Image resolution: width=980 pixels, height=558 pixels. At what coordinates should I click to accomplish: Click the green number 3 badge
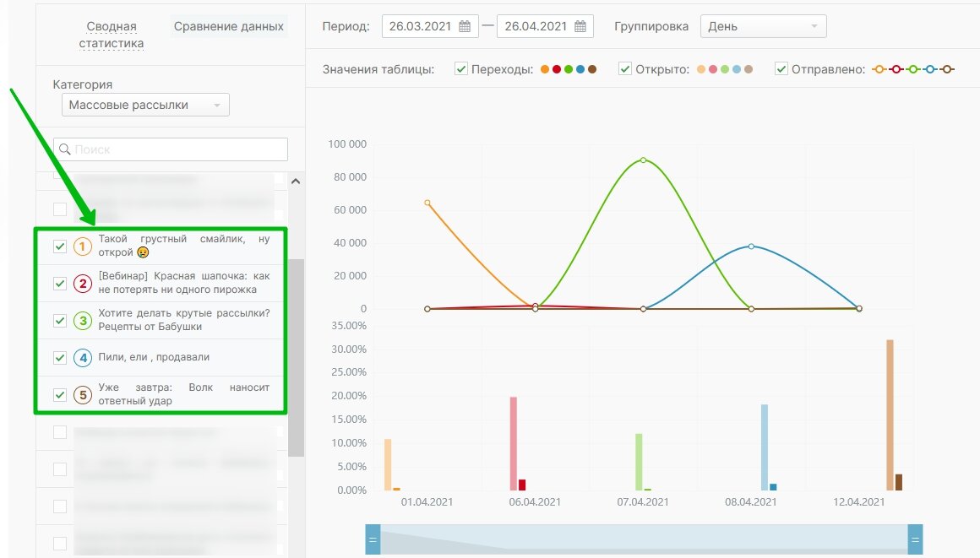coord(83,321)
